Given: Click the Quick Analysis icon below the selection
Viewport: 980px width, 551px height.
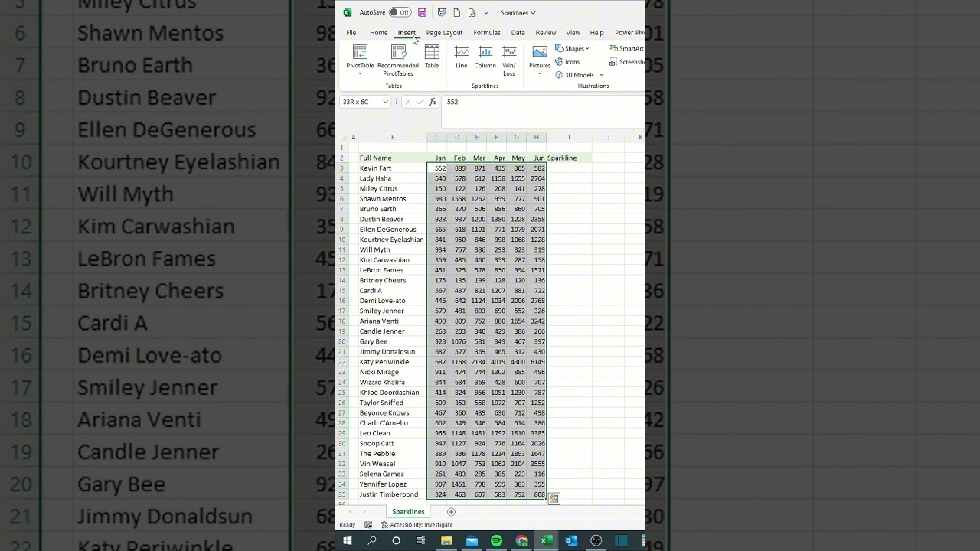Looking at the screenshot, I should (554, 499).
